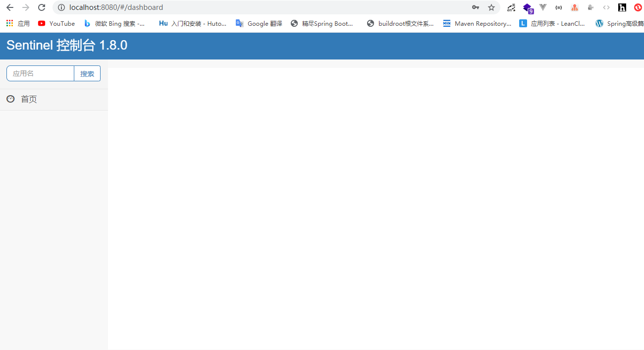
Task: Reload the Sentinel dashboard page
Action: click(42, 7)
